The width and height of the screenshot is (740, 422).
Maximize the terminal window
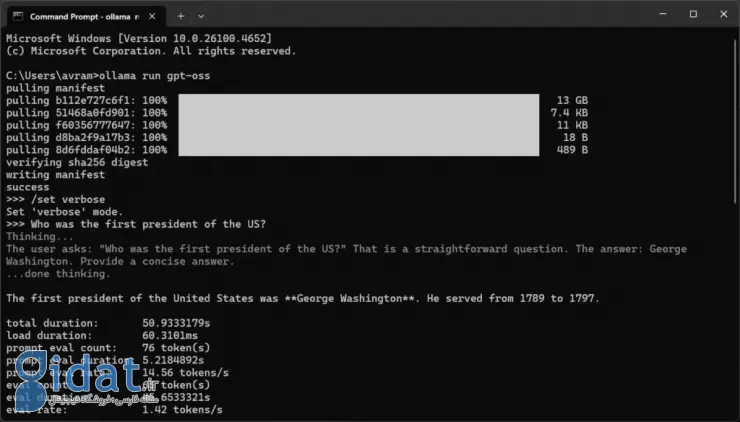tap(693, 14)
